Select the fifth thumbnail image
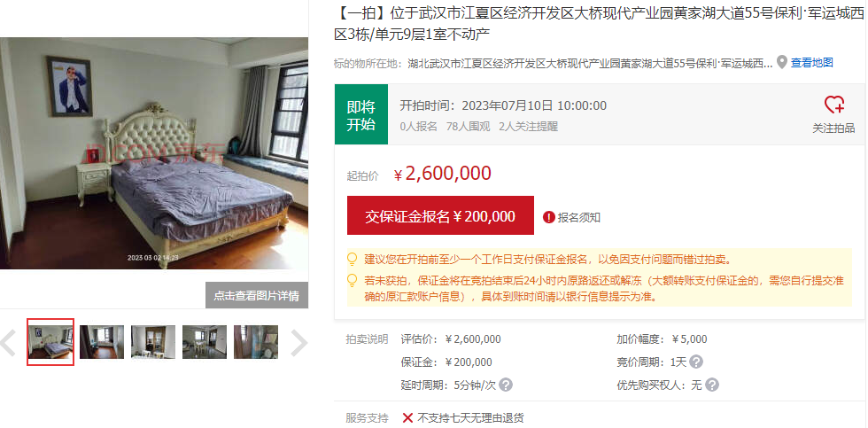Image resolution: width=868 pixels, height=428 pixels. 256,342
